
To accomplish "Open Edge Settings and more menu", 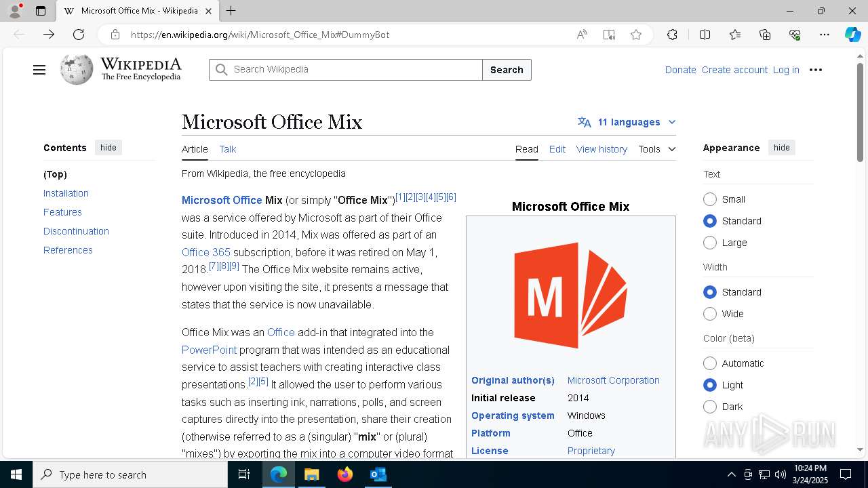I will point(825,35).
